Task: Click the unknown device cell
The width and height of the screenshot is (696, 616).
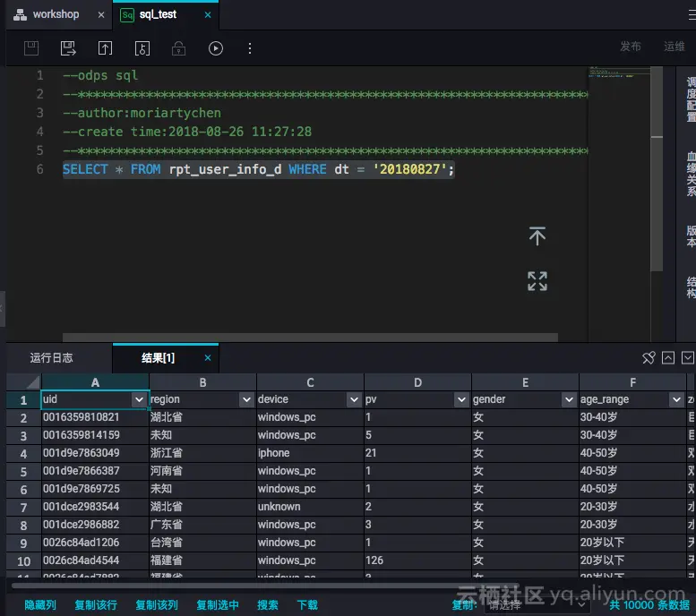Action: point(310,507)
